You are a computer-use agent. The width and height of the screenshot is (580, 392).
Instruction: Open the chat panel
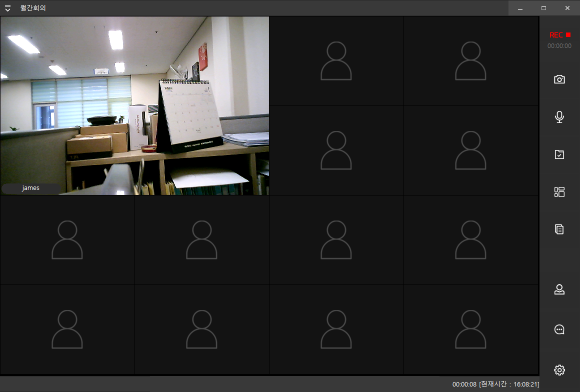[x=559, y=329]
